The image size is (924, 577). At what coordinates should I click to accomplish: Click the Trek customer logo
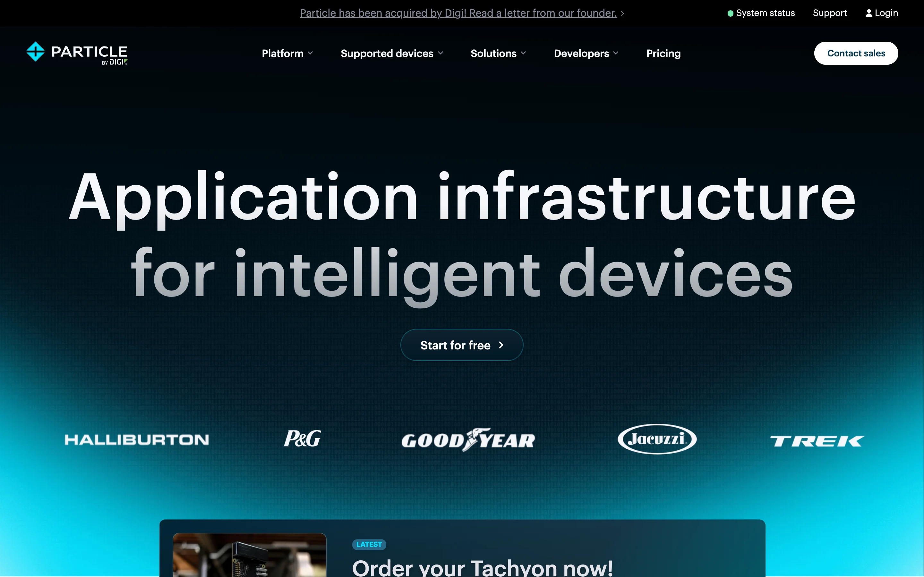pyautogui.click(x=817, y=441)
